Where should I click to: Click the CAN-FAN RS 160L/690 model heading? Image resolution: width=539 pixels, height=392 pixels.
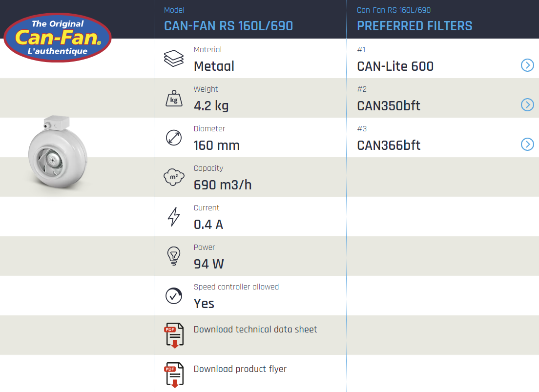[x=228, y=26]
